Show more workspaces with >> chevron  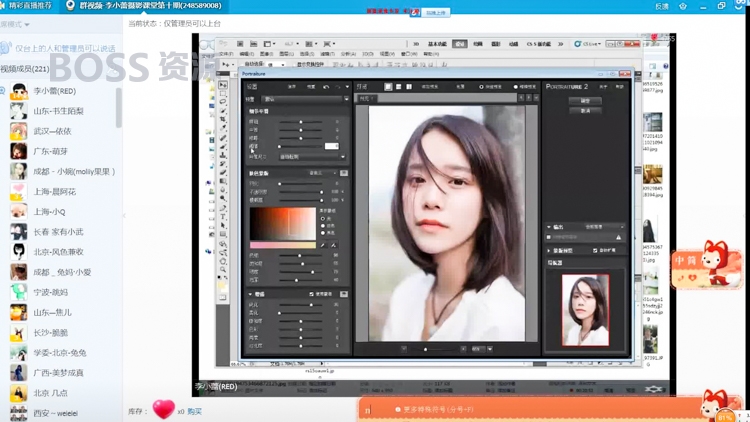click(560, 44)
